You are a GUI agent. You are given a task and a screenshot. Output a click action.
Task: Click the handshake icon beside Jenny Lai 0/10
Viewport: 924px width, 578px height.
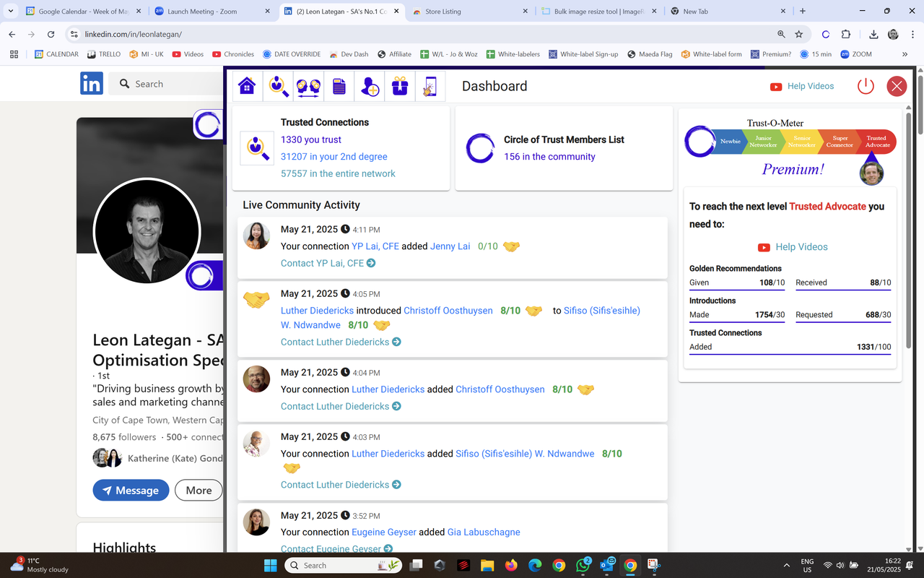tap(511, 246)
